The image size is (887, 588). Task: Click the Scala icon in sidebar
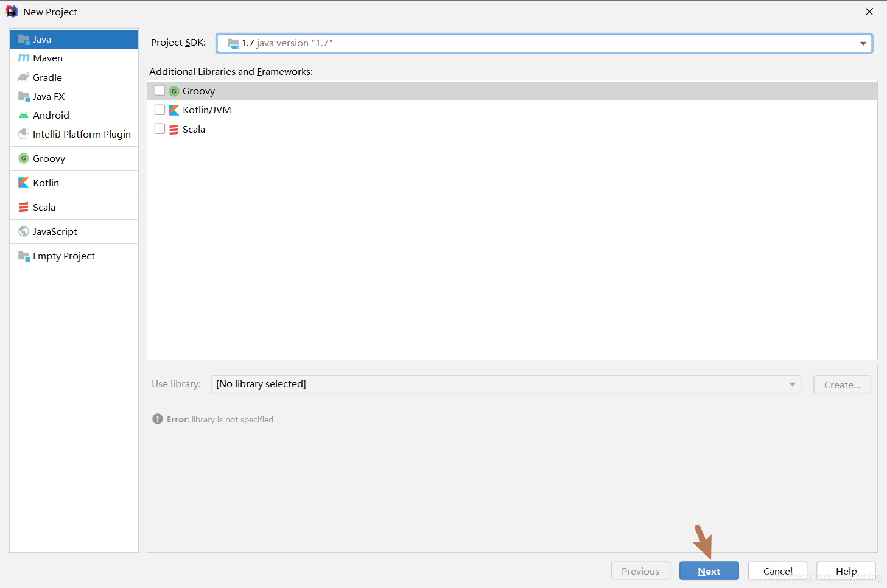24,207
